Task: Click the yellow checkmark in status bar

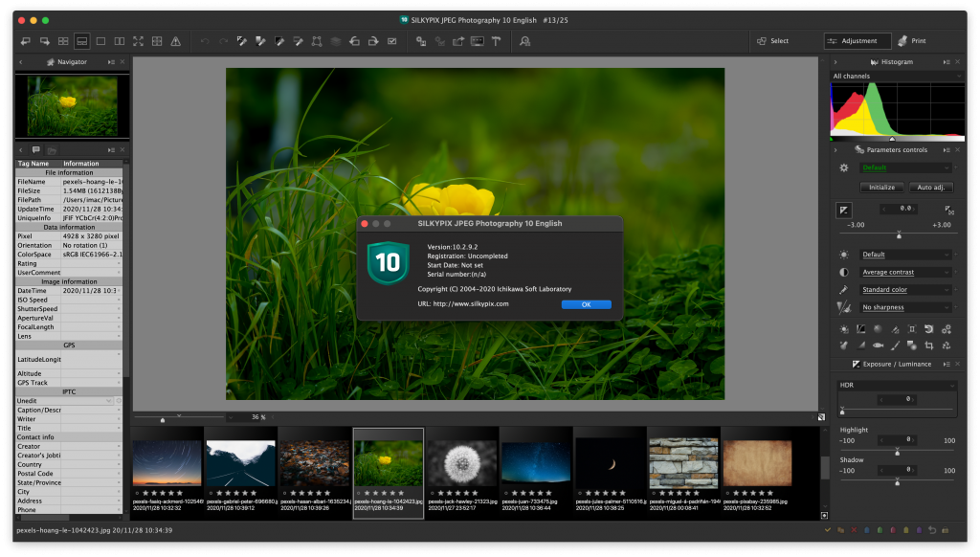Action: (x=828, y=530)
